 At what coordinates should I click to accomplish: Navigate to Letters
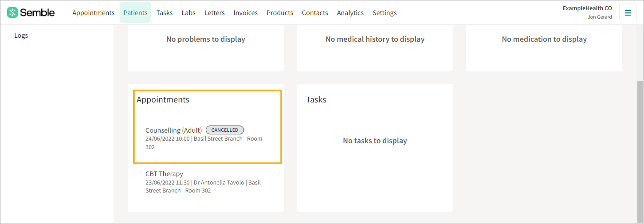pyautogui.click(x=214, y=13)
